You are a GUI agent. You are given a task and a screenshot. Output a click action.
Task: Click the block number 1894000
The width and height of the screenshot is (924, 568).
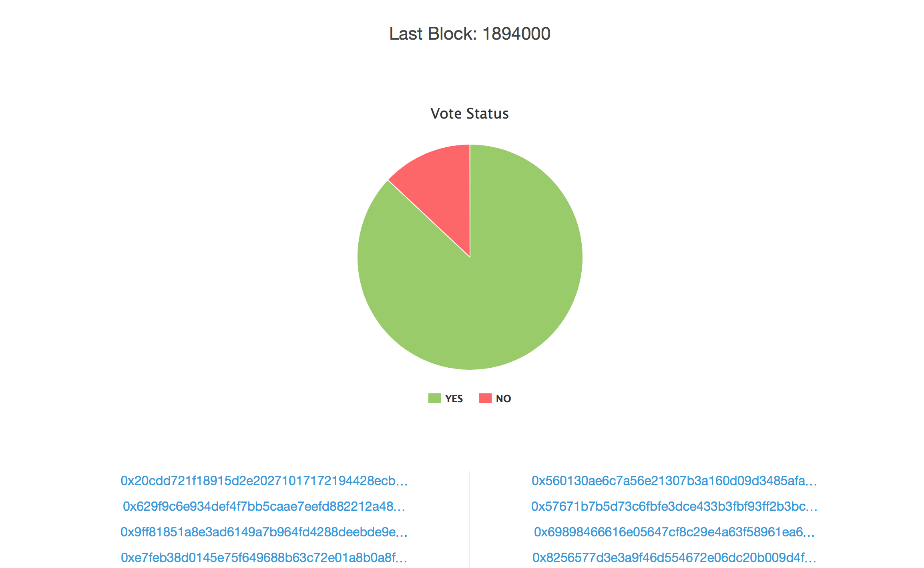tap(516, 34)
